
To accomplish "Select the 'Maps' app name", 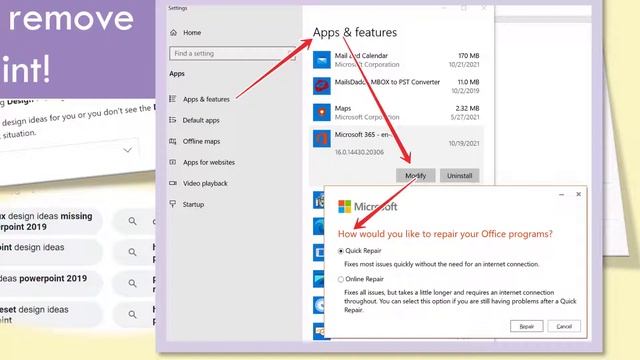I will 342,108.
